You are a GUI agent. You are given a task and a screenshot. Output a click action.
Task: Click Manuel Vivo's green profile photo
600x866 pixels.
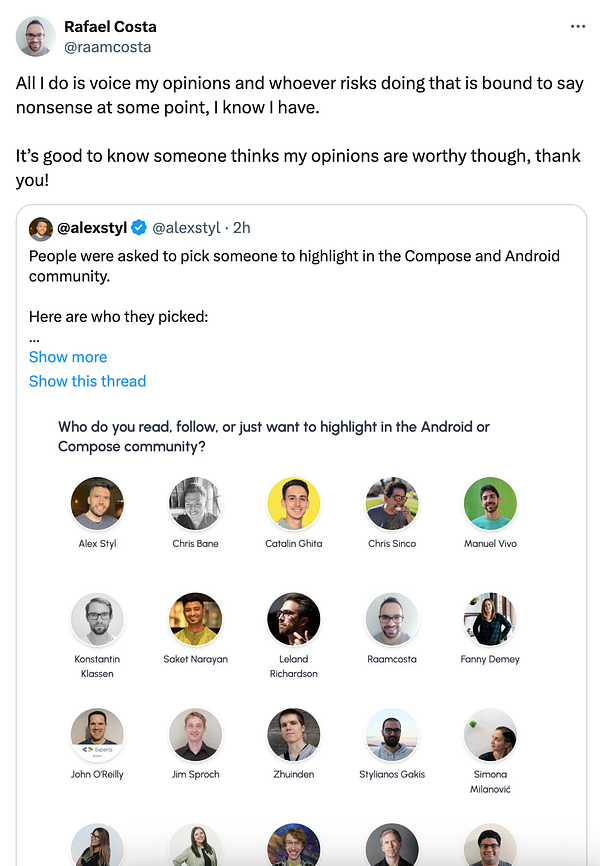pos(490,503)
